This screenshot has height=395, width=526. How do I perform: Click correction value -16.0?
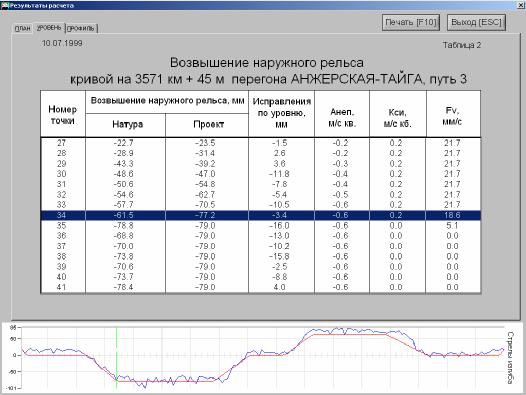[x=279, y=226]
